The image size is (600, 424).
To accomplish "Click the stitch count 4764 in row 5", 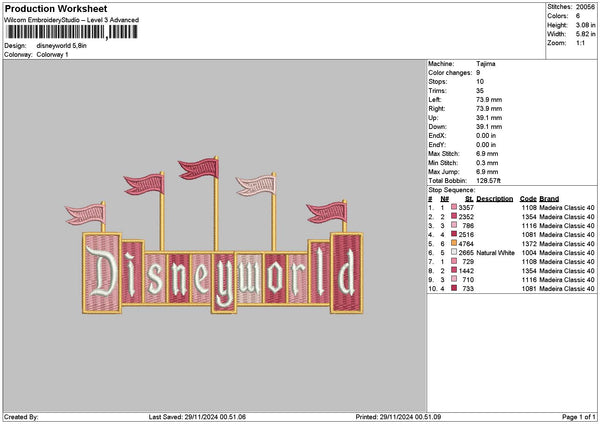I will click(x=466, y=244).
